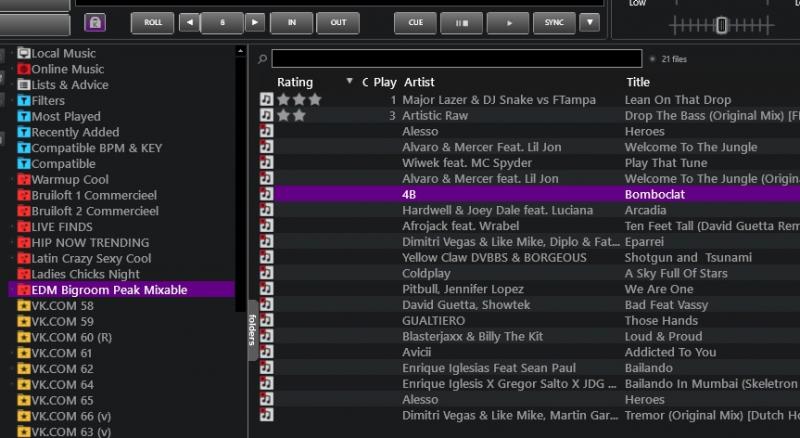This screenshot has height=438, width=800.
Task: Set loop IN point
Action: 291,23
